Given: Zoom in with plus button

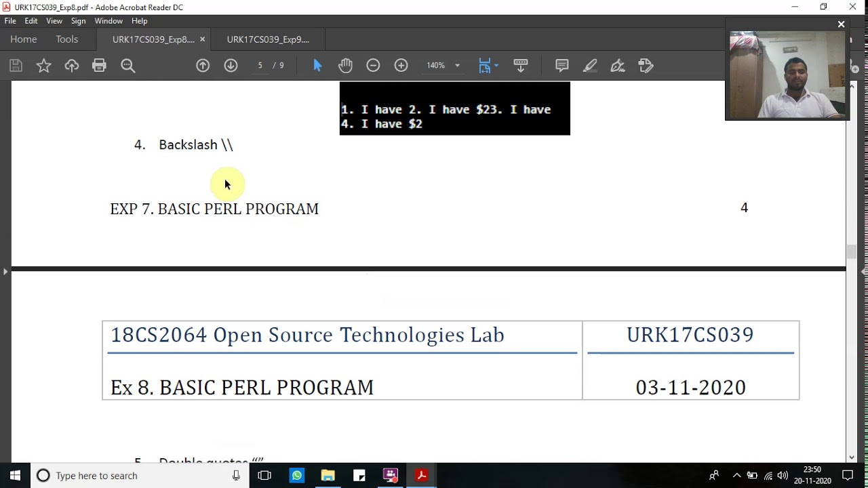Looking at the screenshot, I should coord(401,66).
